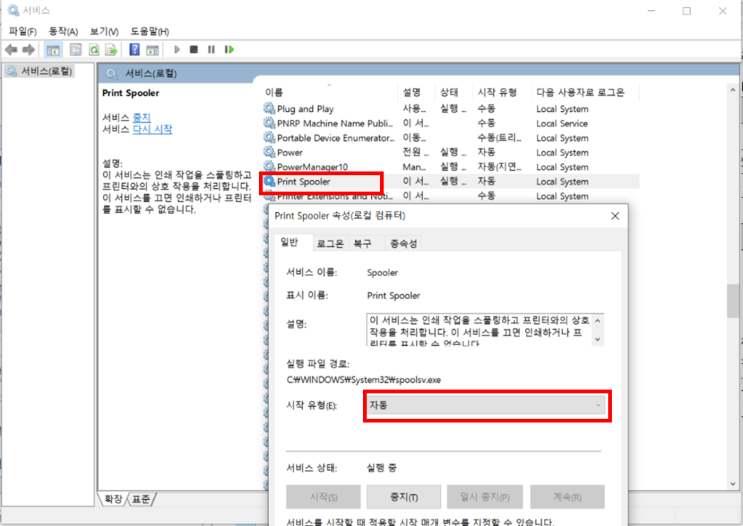Sort by 다음 사용자로 로그온 column header
Viewport: 743px width, 526px height.
[x=586, y=92]
